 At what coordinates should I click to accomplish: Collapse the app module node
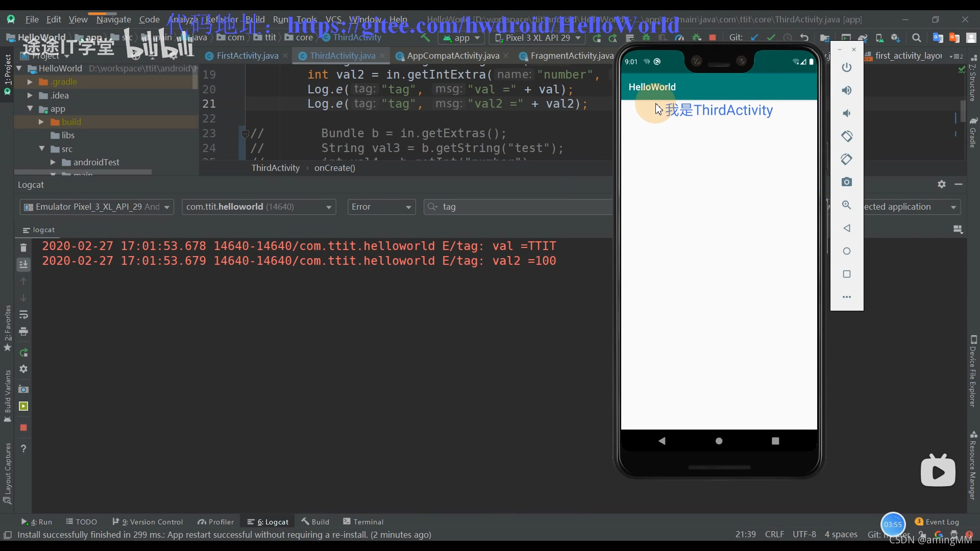pos(30,109)
